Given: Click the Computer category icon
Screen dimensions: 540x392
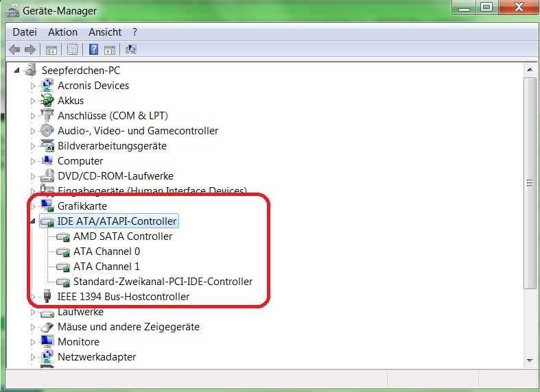Looking at the screenshot, I should pos(47,160).
